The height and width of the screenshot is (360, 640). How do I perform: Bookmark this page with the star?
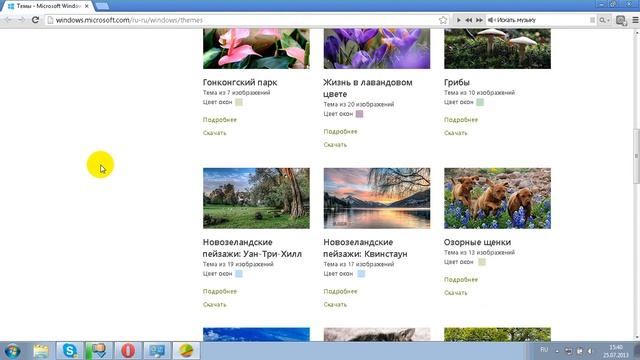click(443, 20)
